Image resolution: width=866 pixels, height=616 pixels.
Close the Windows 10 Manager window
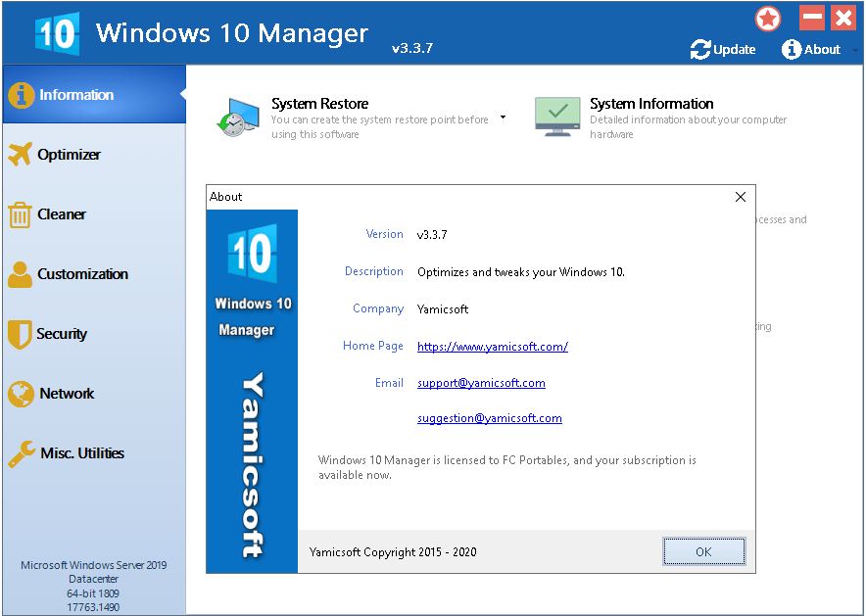[x=843, y=18]
